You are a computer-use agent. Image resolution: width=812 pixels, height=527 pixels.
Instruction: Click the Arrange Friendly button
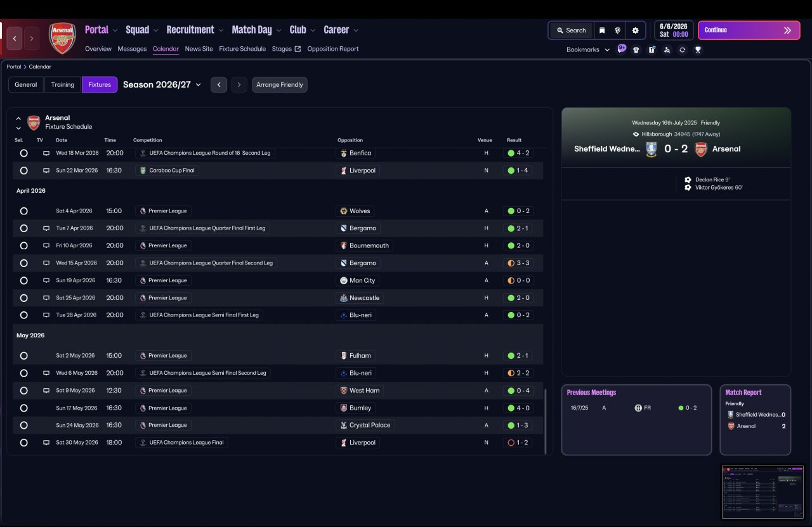(x=280, y=85)
